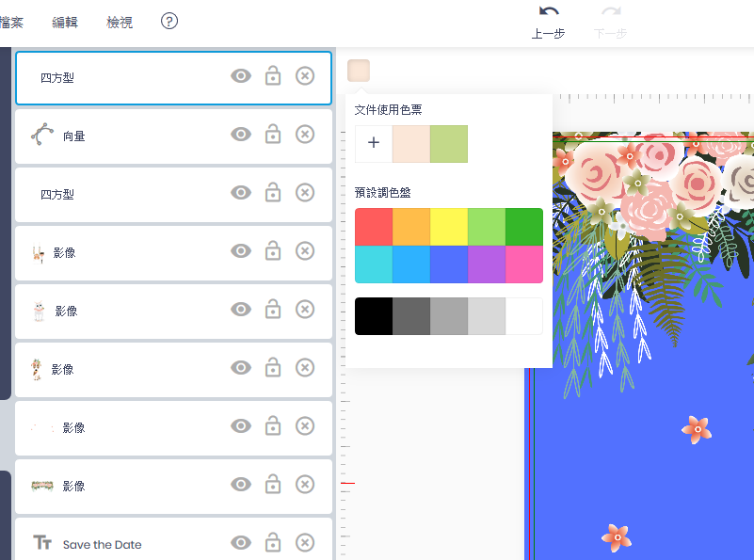Viewport: 754px width, 560px height.
Task: Hide the Save the Date text layer
Action: click(241, 543)
